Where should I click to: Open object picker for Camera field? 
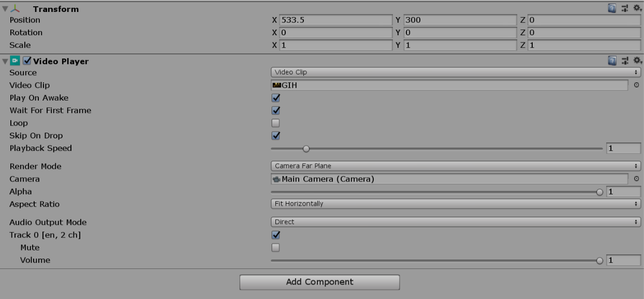click(x=636, y=179)
